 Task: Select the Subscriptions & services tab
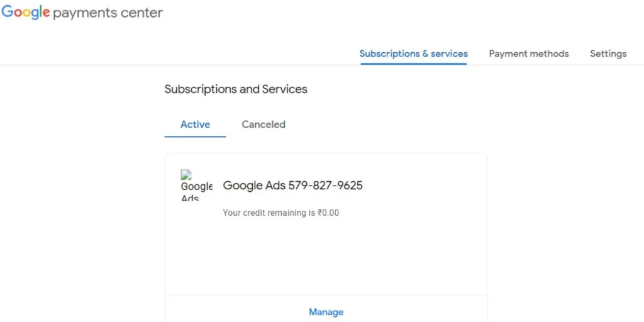413,53
